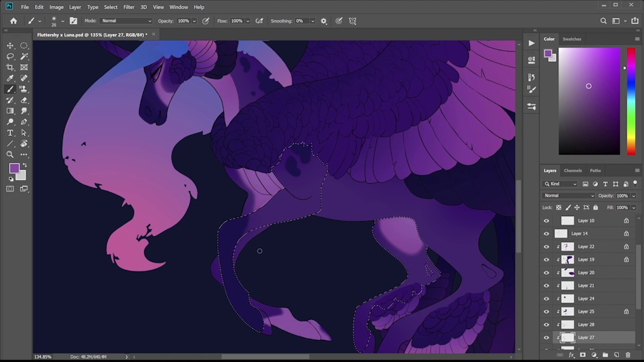
Task: Select the Type tool
Action: click(10, 133)
